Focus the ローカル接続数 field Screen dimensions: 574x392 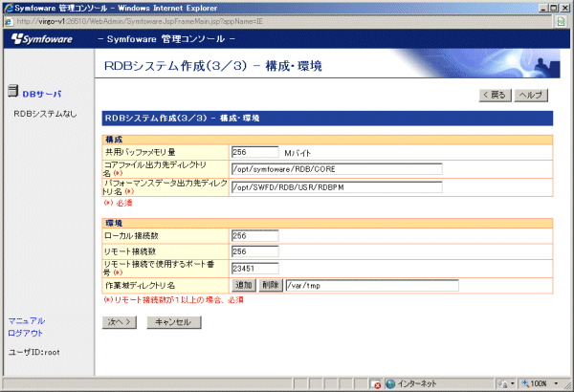254,236
